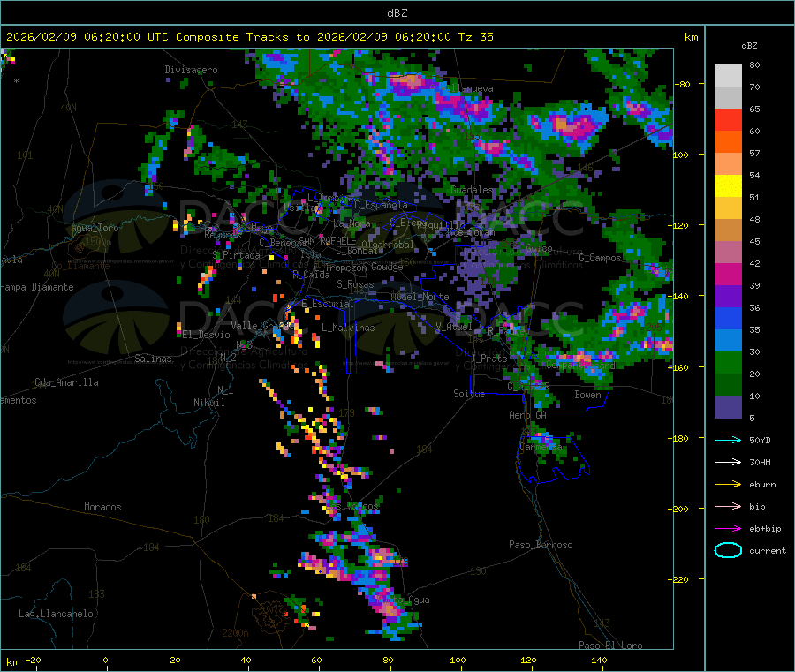Pick the green 20 dBZ color swatch
This screenshot has height=672, width=795.
[728, 363]
